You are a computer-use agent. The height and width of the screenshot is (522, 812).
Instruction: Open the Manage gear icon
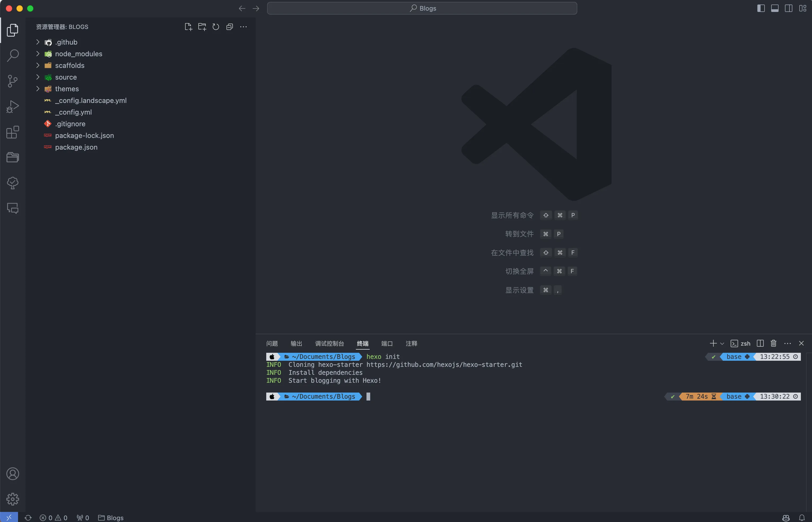point(12,499)
